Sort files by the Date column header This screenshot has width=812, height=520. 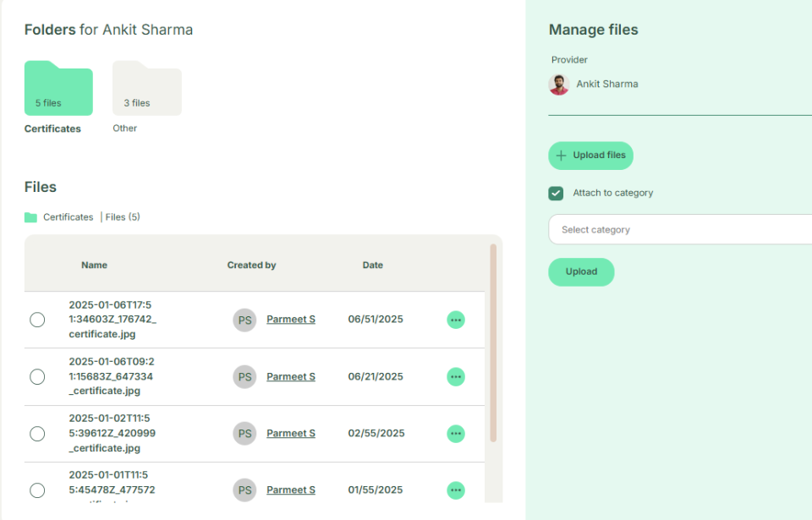point(372,265)
